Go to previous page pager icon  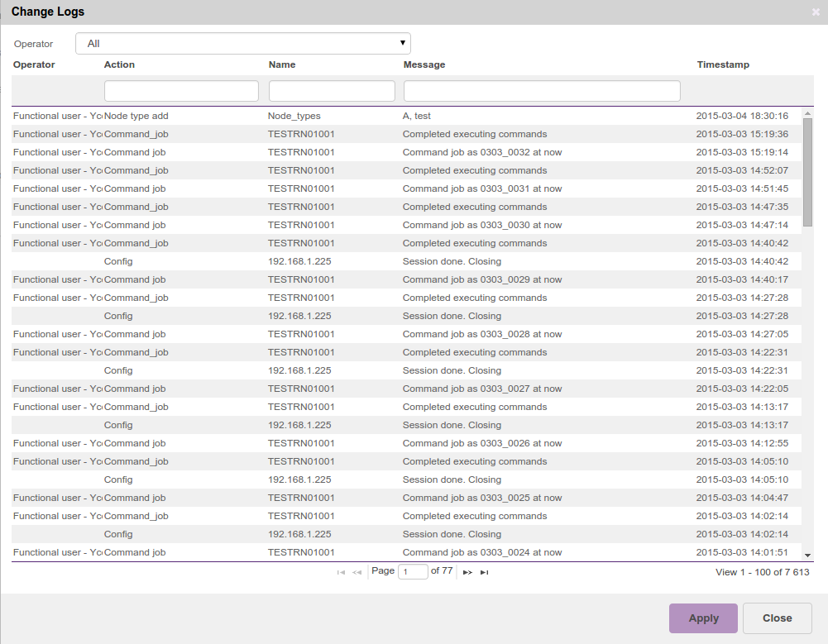357,572
